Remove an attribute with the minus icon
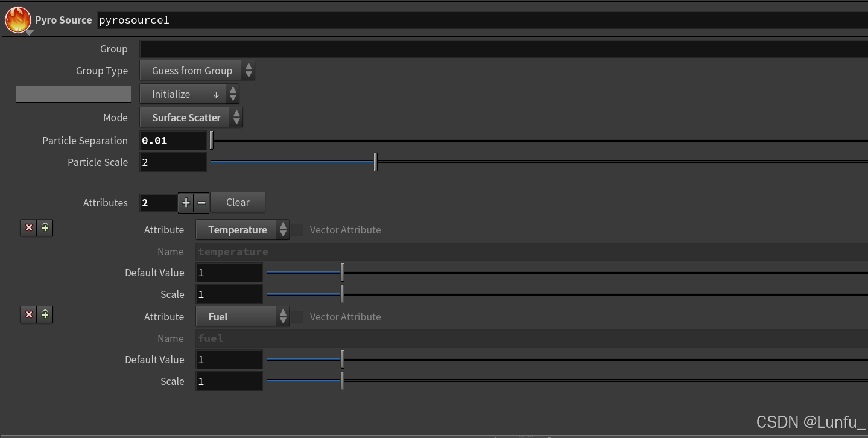 pos(201,203)
